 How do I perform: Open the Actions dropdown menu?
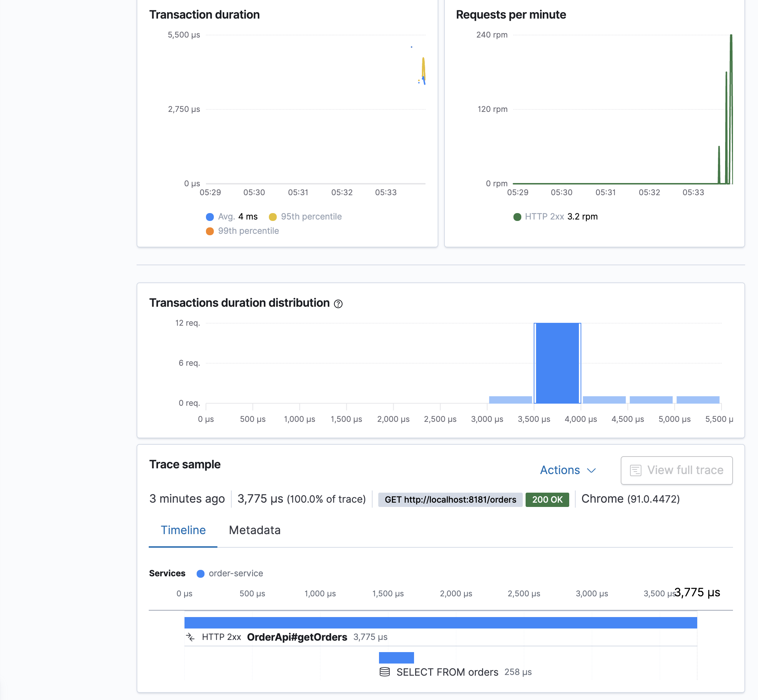(x=560, y=470)
